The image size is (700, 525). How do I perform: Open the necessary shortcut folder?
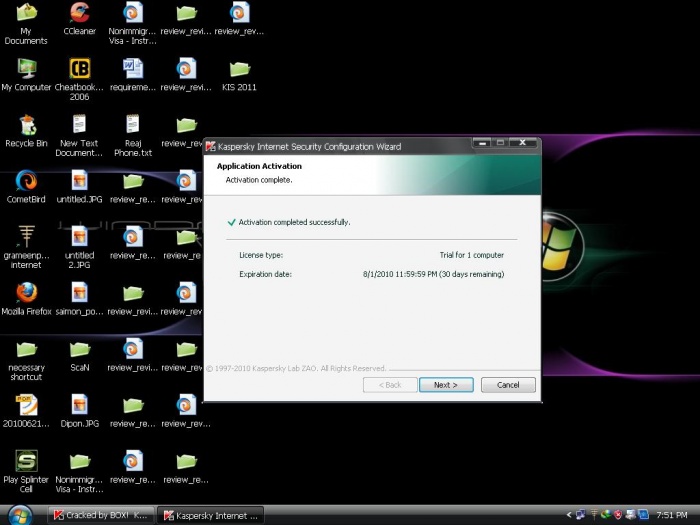click(x=26, y=359)
